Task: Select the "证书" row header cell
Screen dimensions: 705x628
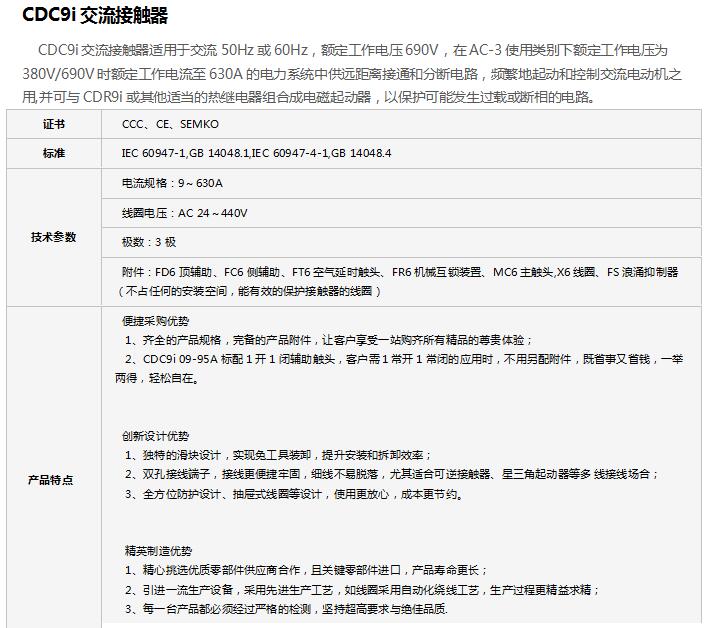Action: pyautogui.click(x=54, y=124)
